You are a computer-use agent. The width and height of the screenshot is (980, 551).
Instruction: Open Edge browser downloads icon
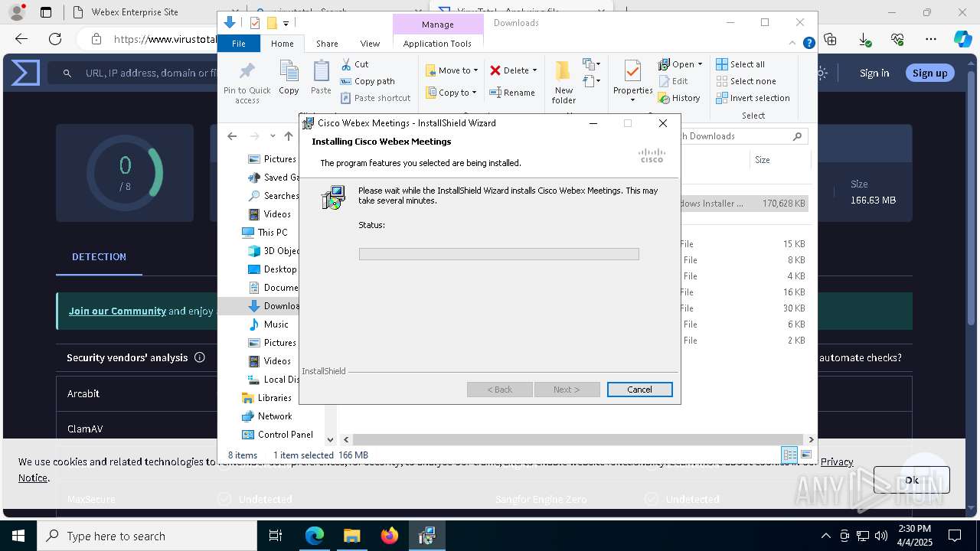(864, 39)
